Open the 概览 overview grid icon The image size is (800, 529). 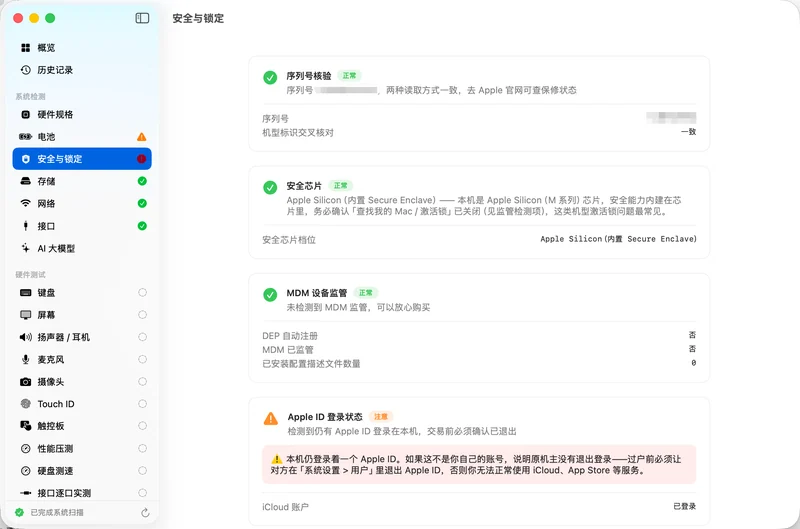click(x=26, y=47)
